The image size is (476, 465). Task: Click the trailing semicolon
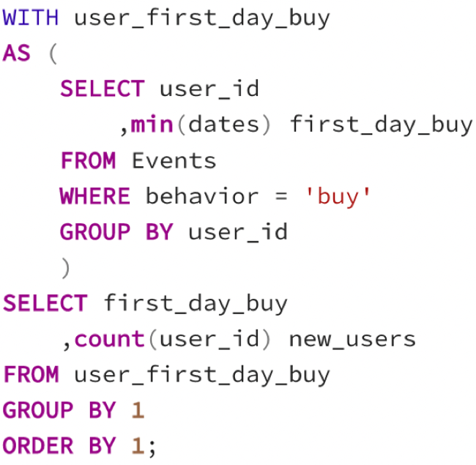[x=152, y=447]
